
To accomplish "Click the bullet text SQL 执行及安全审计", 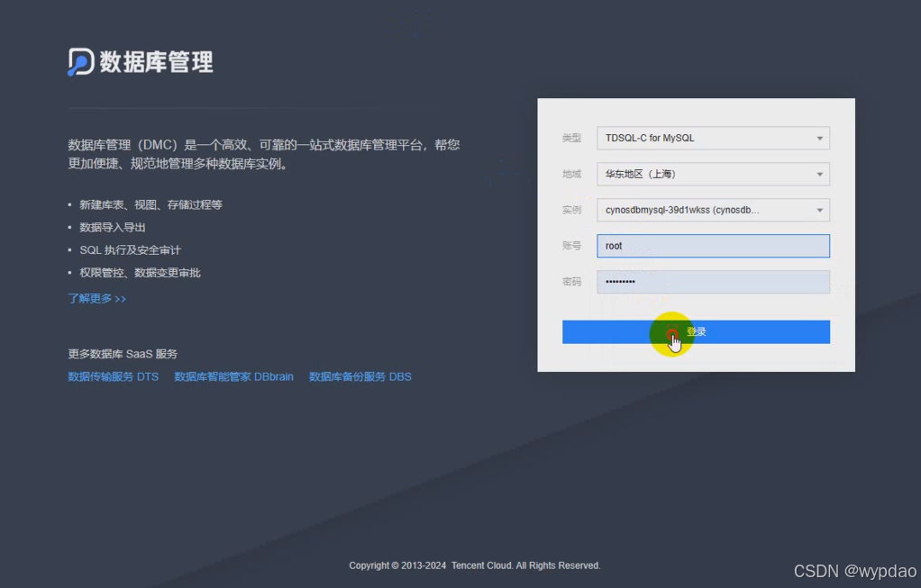I will coord(131,250).
